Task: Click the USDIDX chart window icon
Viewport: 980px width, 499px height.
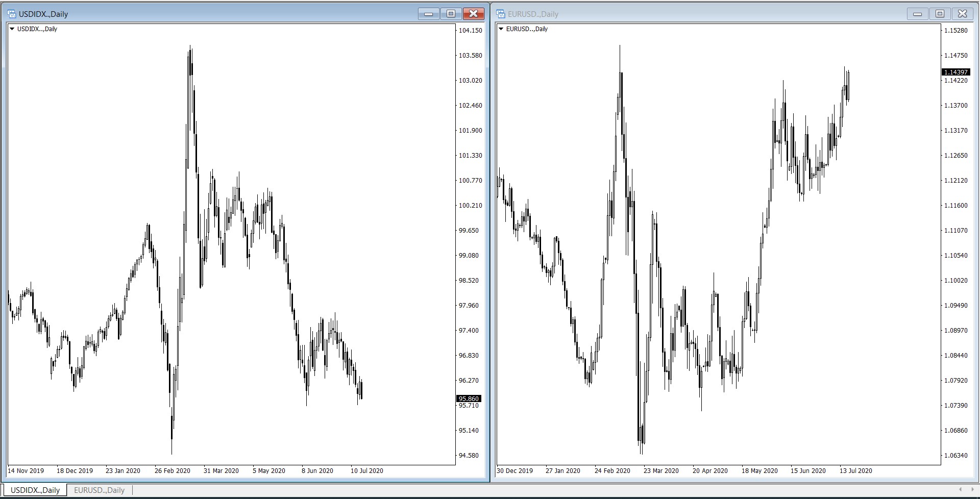Action: [12, 14]
